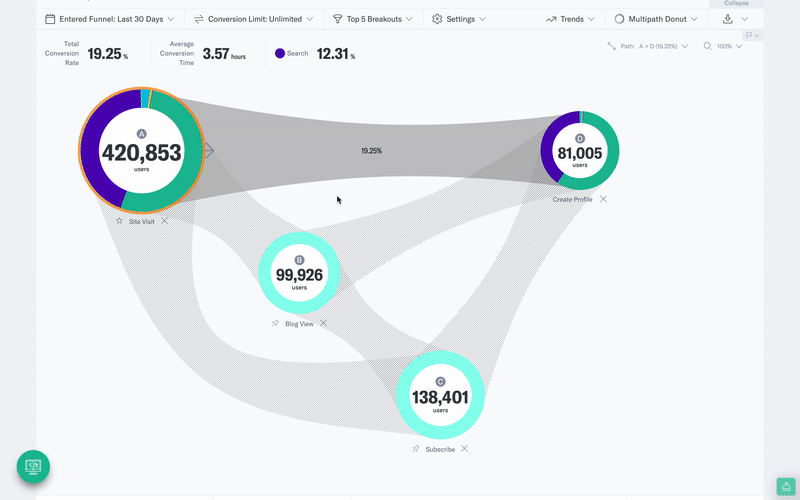
Task: Click the green presentation floating button
Action: (33, 466)
